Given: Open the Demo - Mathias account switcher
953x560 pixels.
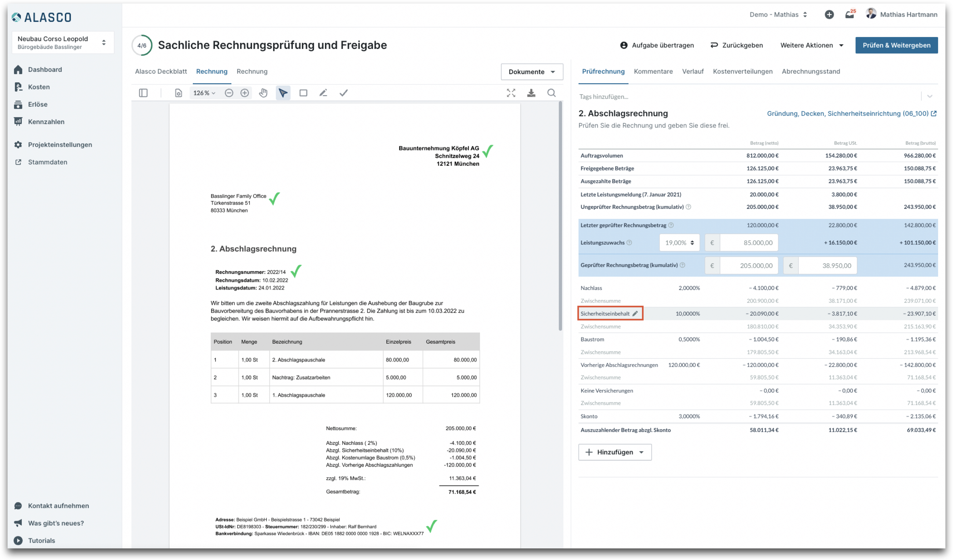Looking at the screenshot, I should 778,15.
